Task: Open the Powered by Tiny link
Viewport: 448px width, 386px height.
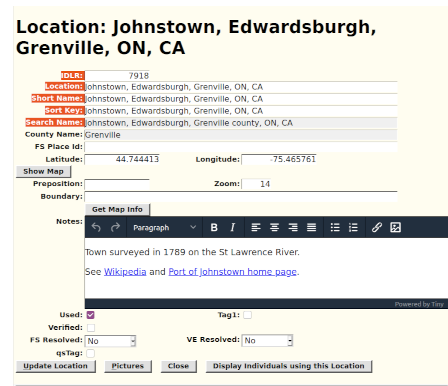Action: pos(419,304)
